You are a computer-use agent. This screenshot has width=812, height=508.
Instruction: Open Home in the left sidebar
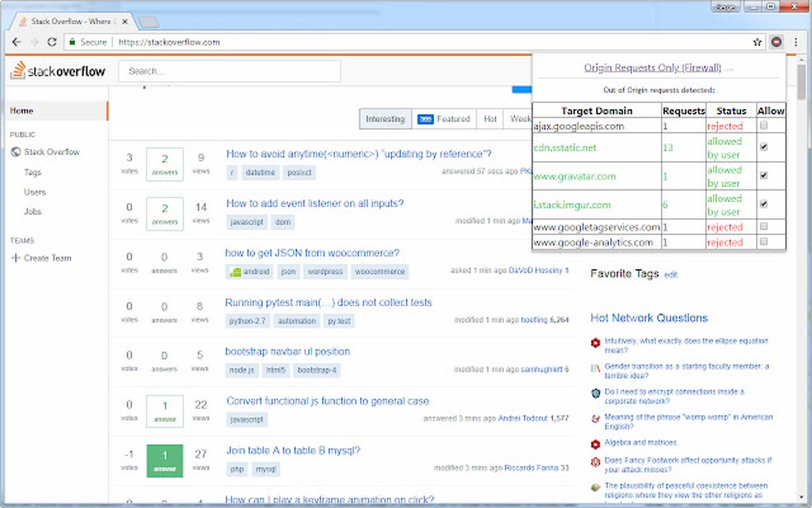pos(56,111)
